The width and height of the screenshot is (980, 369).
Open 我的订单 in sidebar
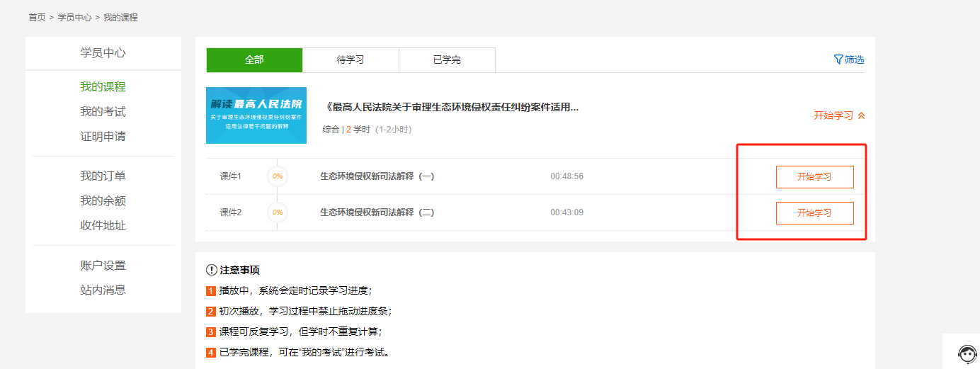click(103, 176)
